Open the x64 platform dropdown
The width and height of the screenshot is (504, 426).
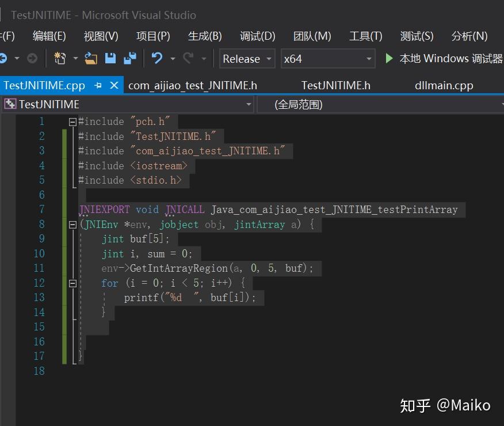coord(369,58)
